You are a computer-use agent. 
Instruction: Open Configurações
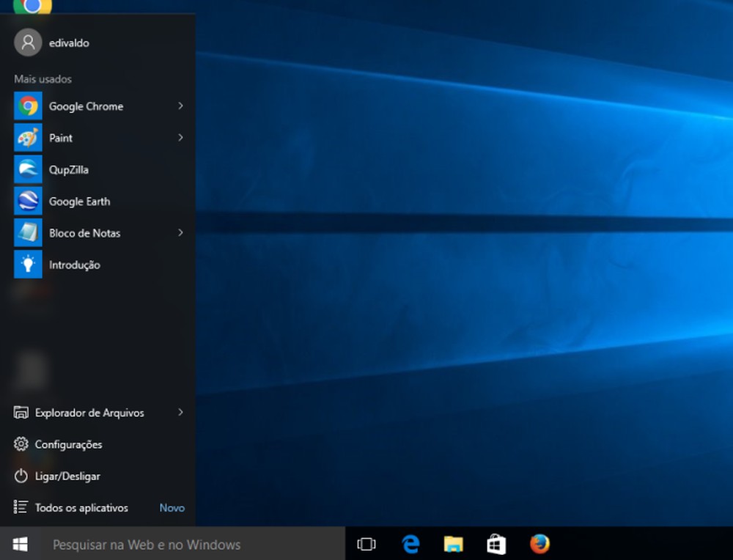69,444
